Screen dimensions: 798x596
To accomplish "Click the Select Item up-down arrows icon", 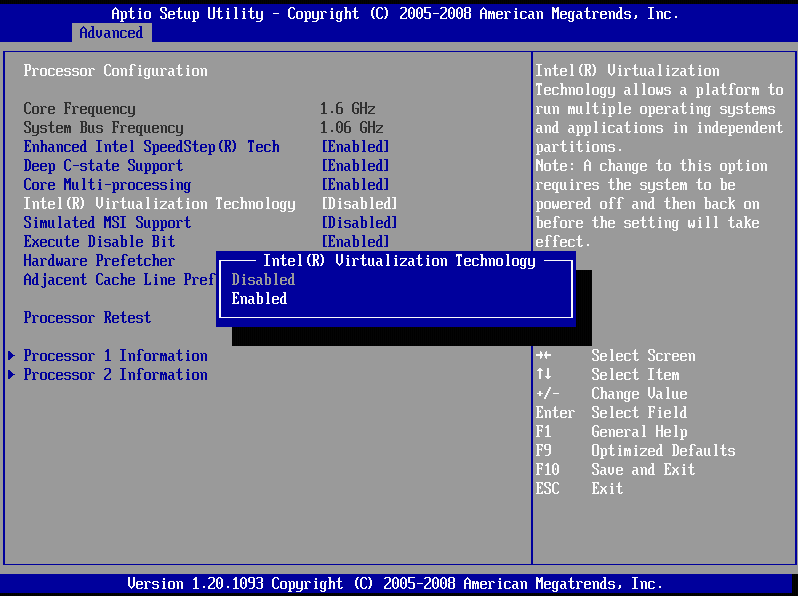I will (x=544, y=375).
